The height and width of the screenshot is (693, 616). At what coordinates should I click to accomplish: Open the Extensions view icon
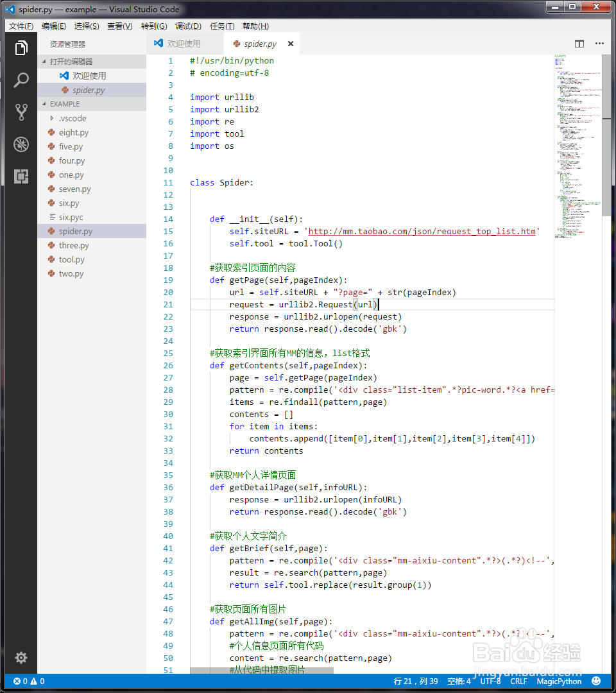(21, 176)
